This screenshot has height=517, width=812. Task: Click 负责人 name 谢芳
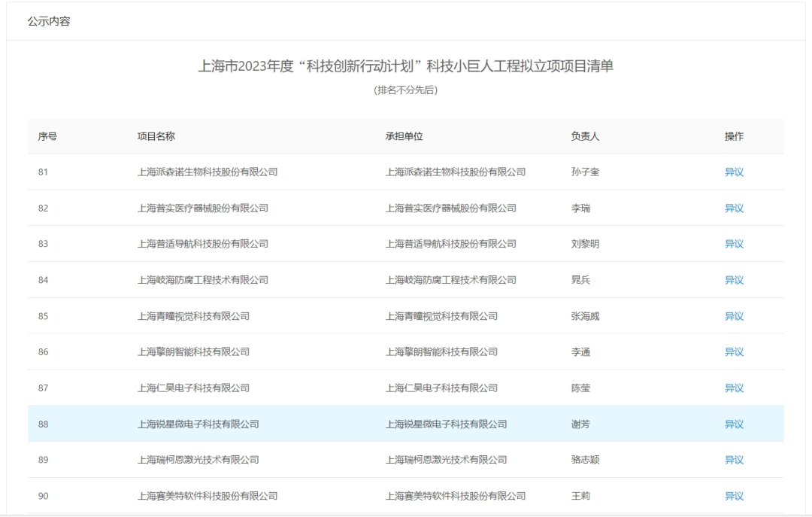click(580, 424)
